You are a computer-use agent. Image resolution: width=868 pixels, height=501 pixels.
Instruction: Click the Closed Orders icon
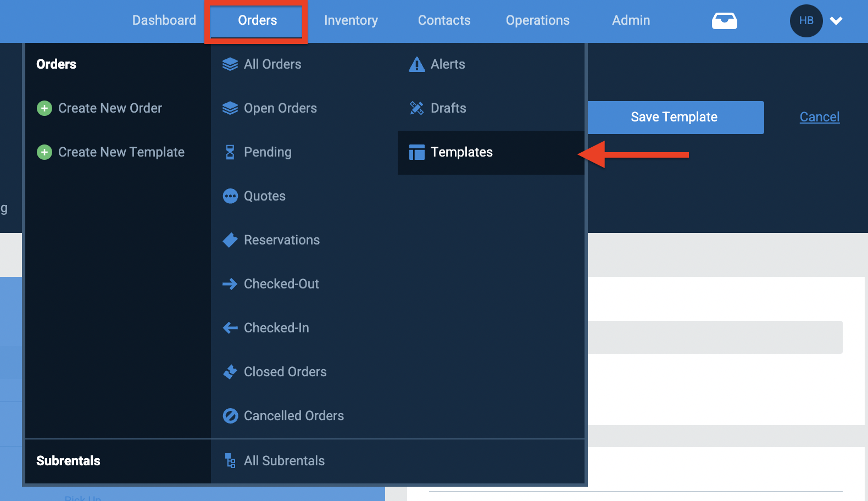tap(230, 372)
